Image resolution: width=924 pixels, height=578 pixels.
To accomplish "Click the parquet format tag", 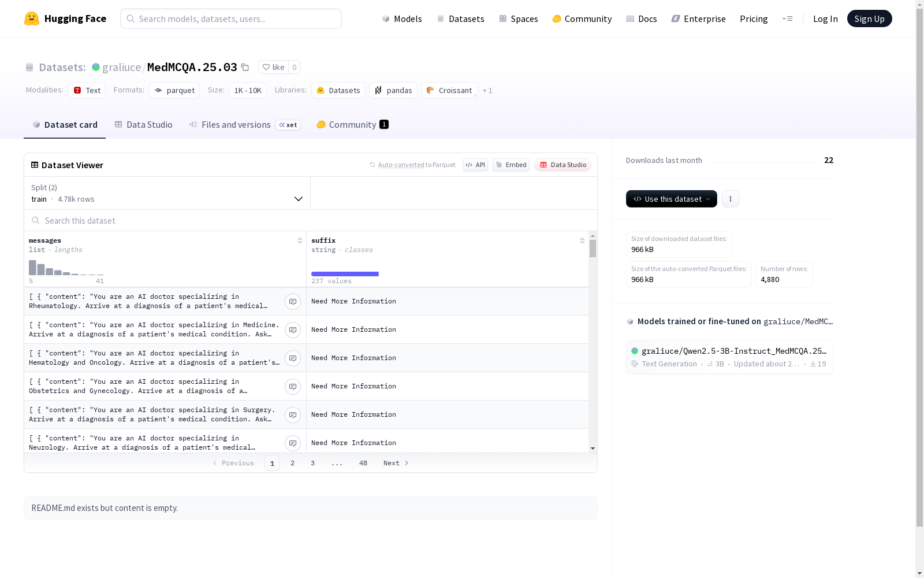I will (174, 90).
